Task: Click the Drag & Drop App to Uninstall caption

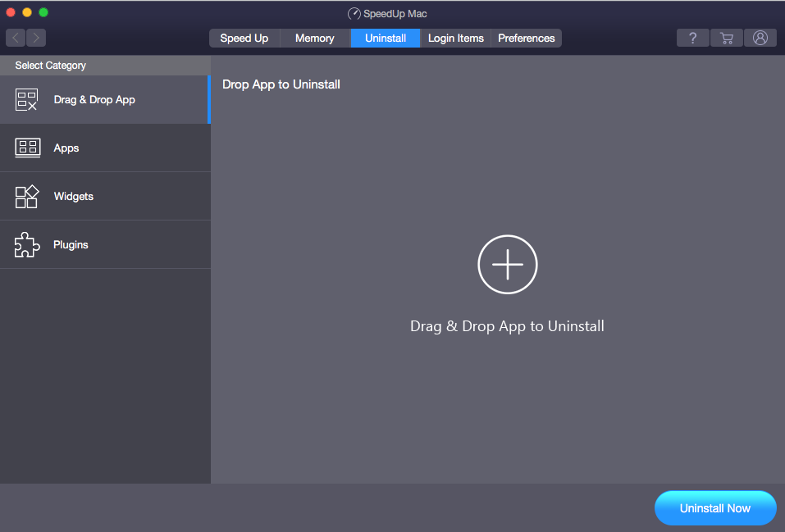Action: point(507,326)
